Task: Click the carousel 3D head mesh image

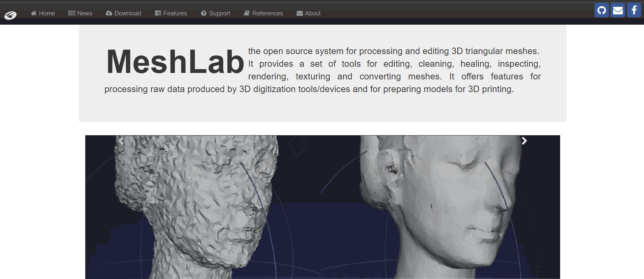Action: (323, 207)
